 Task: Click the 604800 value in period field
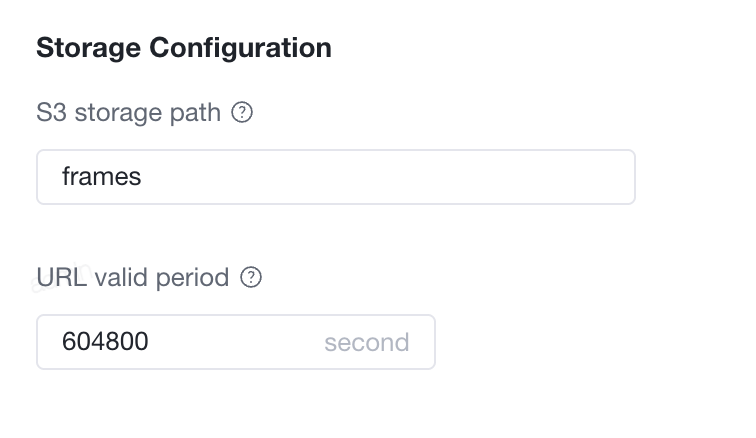pos(105,342)
